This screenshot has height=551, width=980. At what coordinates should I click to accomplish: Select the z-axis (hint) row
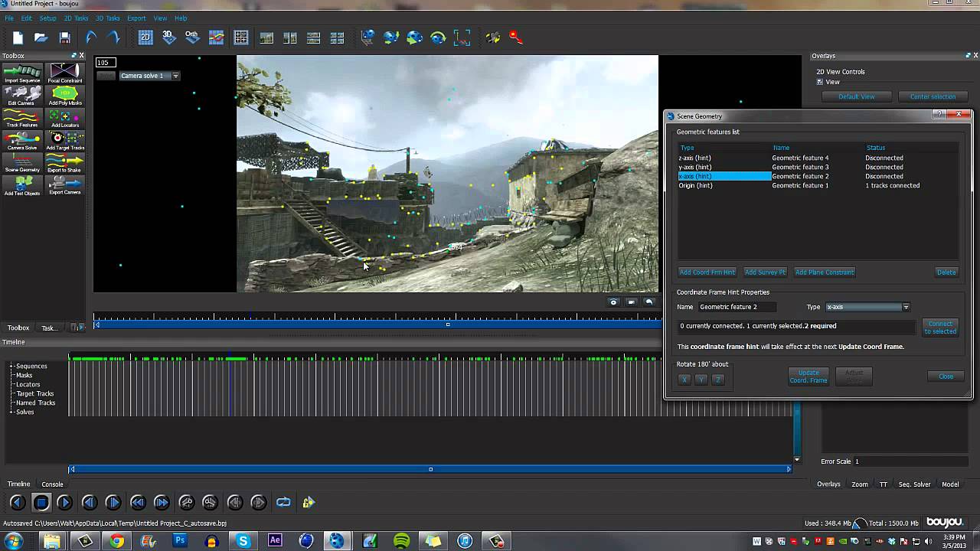pos(818,158)
